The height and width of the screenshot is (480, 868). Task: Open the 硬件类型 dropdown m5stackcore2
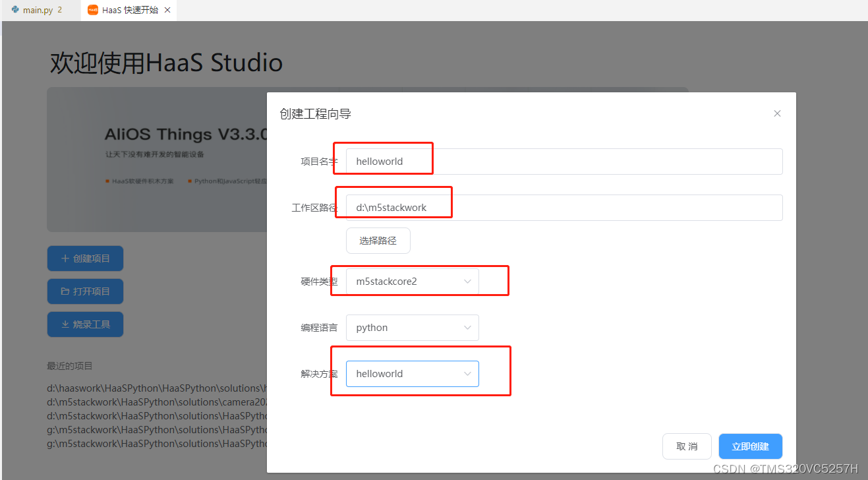pyautogui.click(x=413, y=282)
